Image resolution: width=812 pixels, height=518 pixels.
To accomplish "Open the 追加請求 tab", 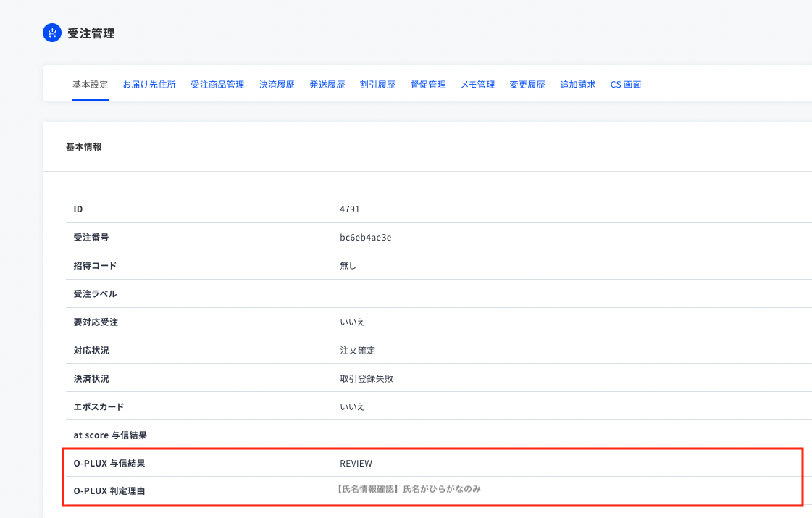I will point(578,85).
